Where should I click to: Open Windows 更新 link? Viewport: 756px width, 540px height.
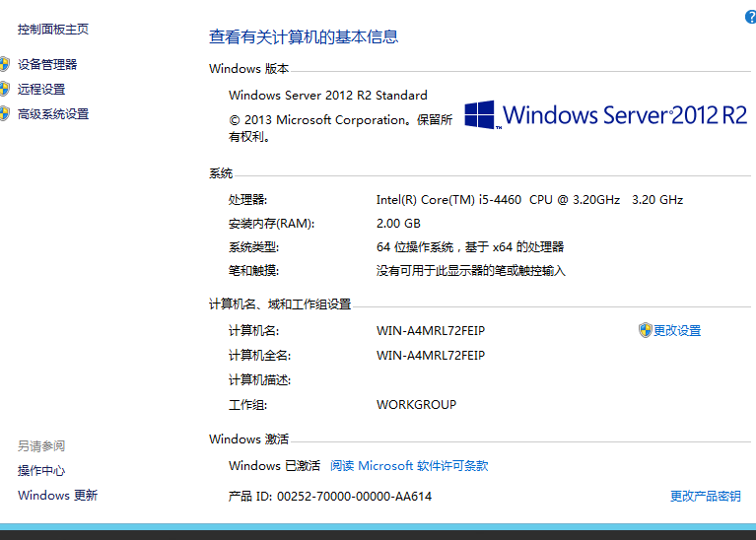(x=58, y=495)
